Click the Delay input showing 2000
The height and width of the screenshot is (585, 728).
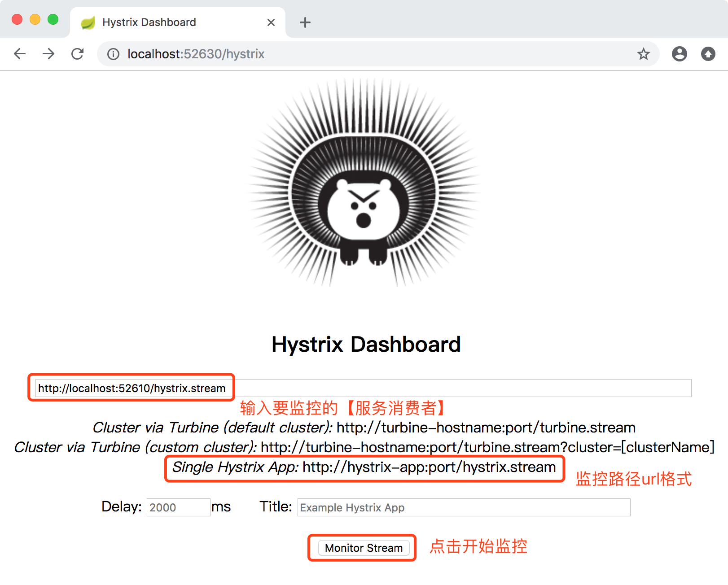178,507
